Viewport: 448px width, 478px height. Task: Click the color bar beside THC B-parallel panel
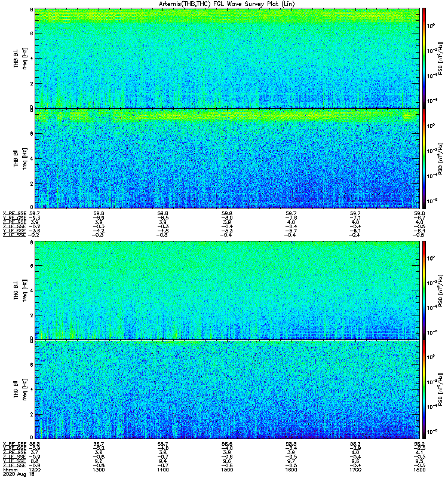[x=424, y=390]
